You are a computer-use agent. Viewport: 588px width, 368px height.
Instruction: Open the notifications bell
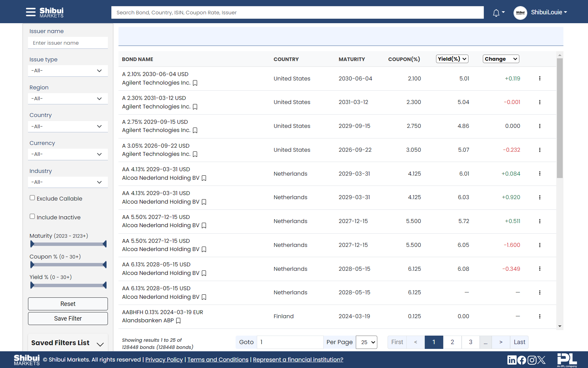pos(496,13)
